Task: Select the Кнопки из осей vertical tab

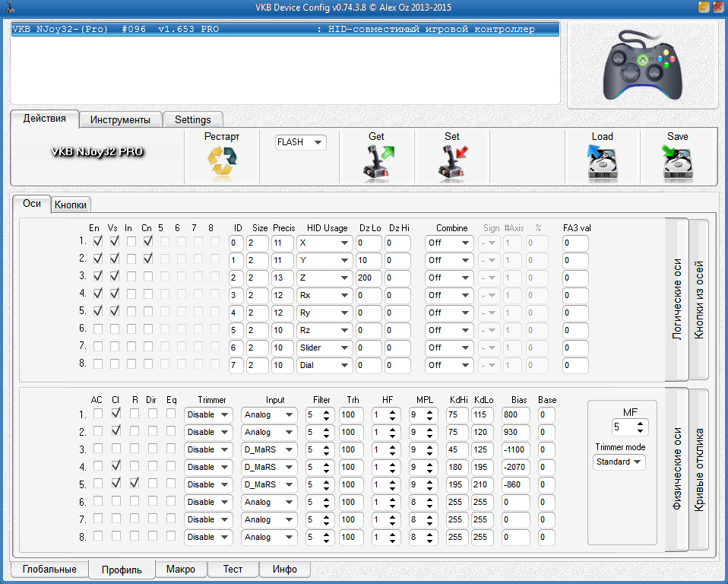Action: pyautogui.click(x=699, y=300)
